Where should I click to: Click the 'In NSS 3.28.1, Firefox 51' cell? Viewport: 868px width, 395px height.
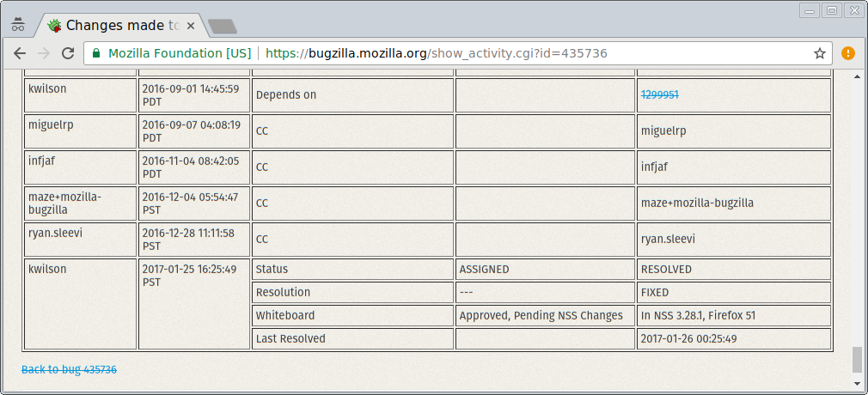click(x=733, y=316)
